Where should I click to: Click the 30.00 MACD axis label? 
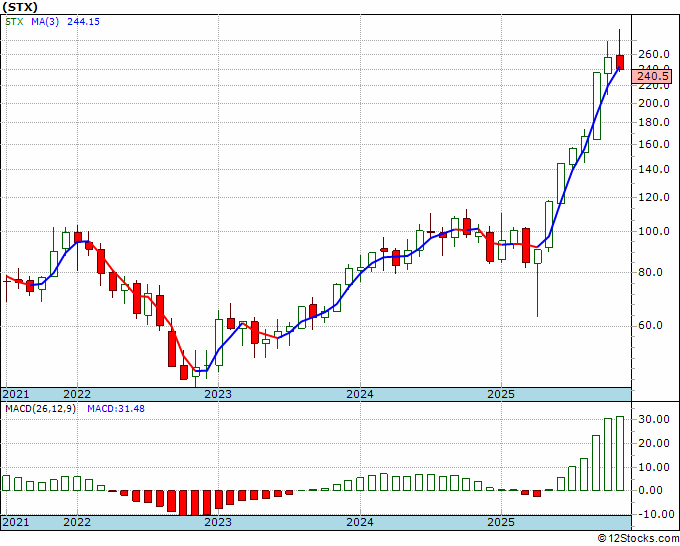tap(652, 420)
